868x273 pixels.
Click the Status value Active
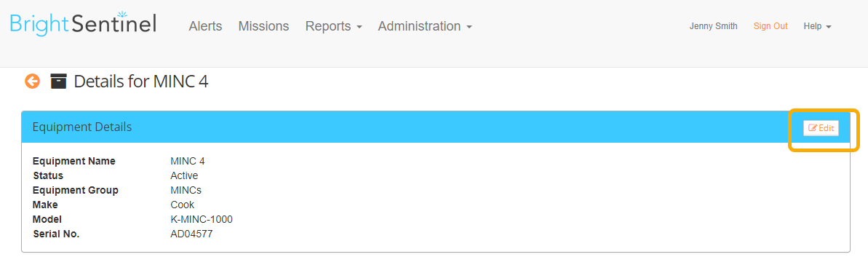coord(184,175)
